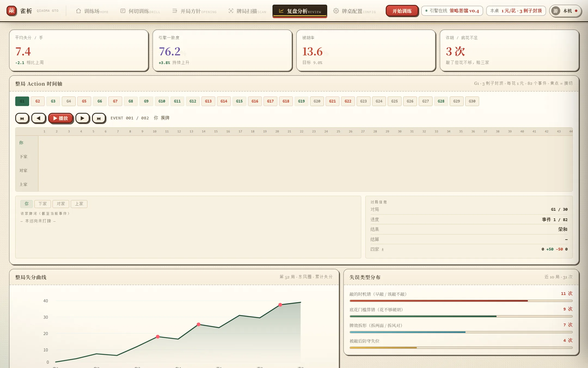Screen dimensions: 588x368
Task: Click the 引擎一致度 76.2 stat card
Action: 222,50
